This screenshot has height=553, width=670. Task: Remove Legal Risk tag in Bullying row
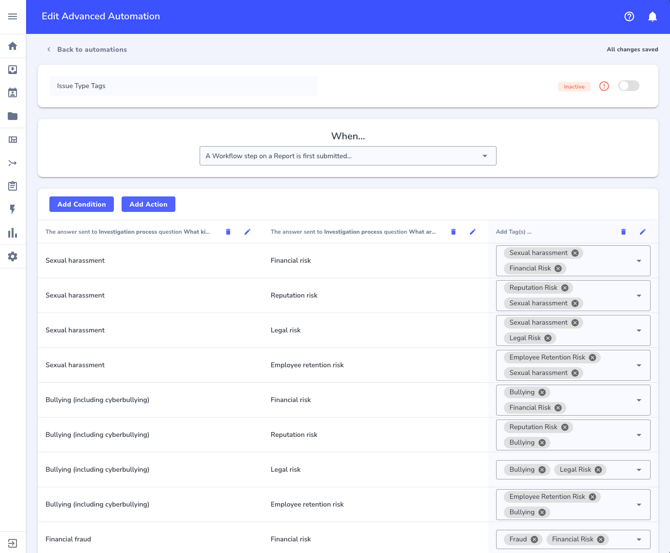pos(598,469)
